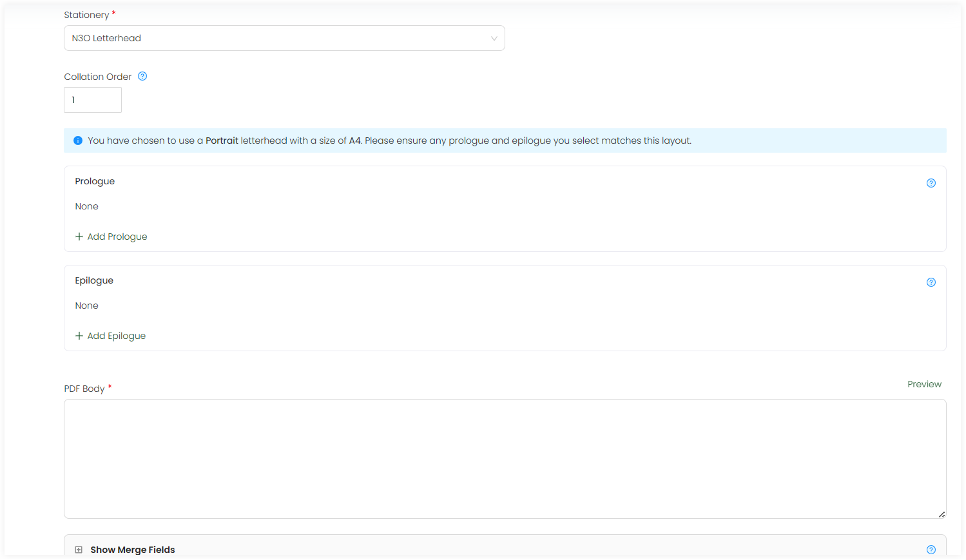Viewport: 966px width, 560px height.
Task: Click the Preview link above PDF Body
Action: pyautogui.click(x=924, y=384)
